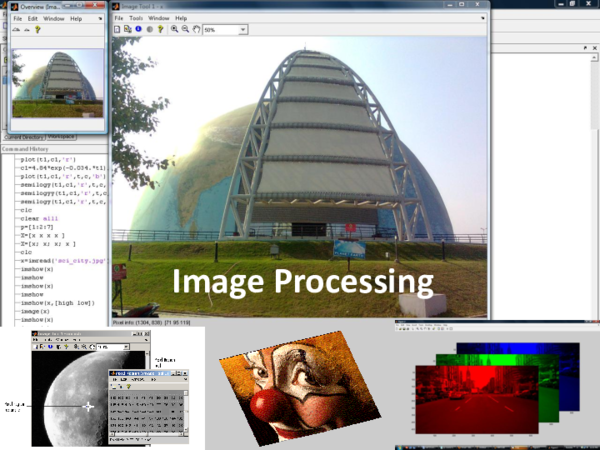This screenshot has width=600, height=450.
Task: Click the red channel street image
Action: [x=476, y=399]
